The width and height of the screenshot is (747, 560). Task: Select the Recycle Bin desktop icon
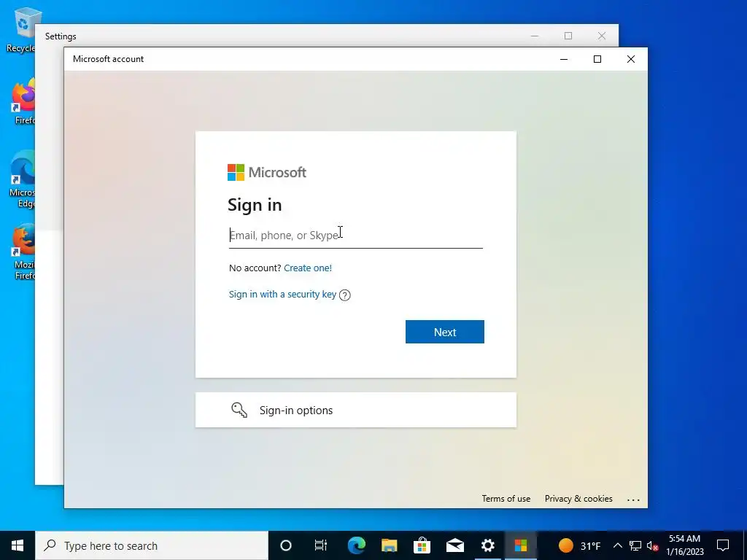(21, 29)
